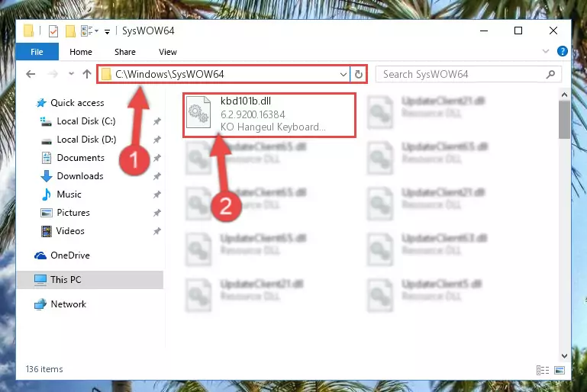This screenshot has height=392, width=587.
Task: Open address bar history dropdown
Action: 343,75
